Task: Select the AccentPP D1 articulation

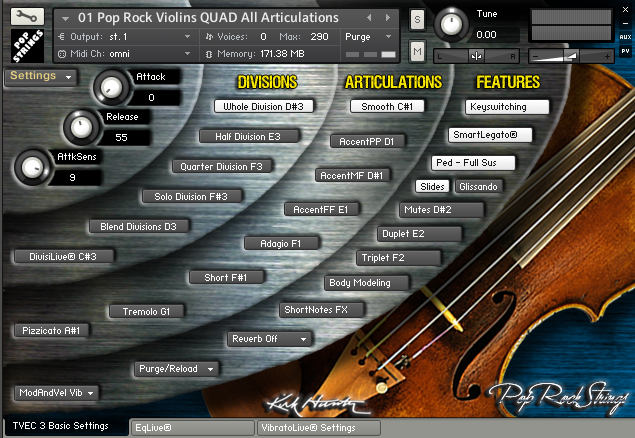Action: point(367,141)
